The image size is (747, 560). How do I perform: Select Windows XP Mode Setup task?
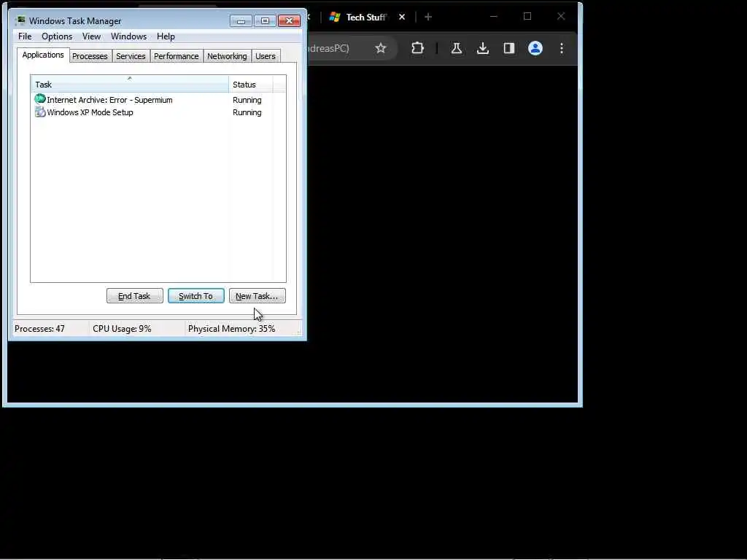point(90,112)
